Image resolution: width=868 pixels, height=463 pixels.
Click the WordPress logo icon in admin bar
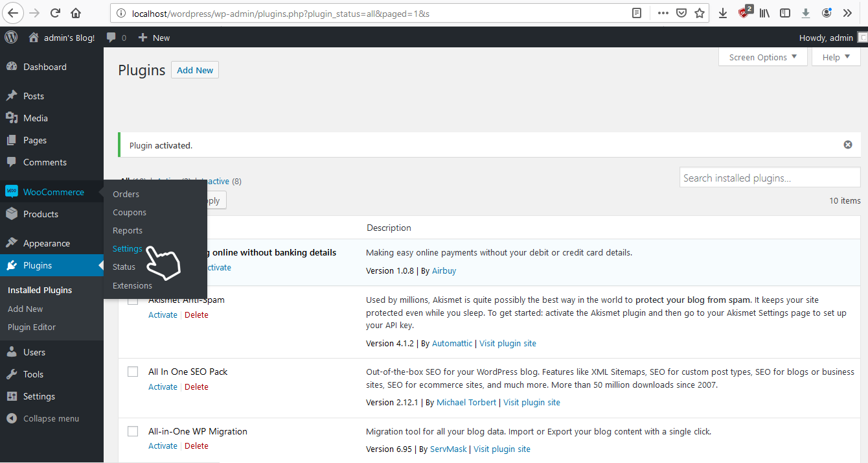click(11, 38)
